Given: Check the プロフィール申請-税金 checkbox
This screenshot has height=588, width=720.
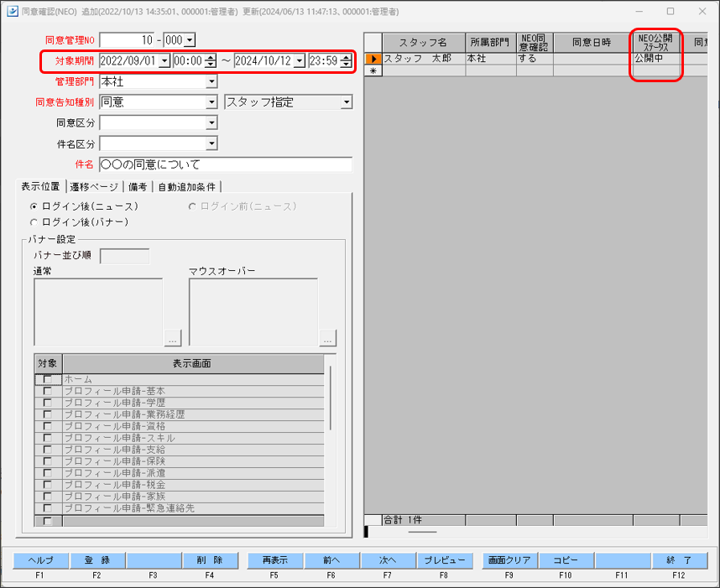Looking at the screenshot, I should click(47, 485).
